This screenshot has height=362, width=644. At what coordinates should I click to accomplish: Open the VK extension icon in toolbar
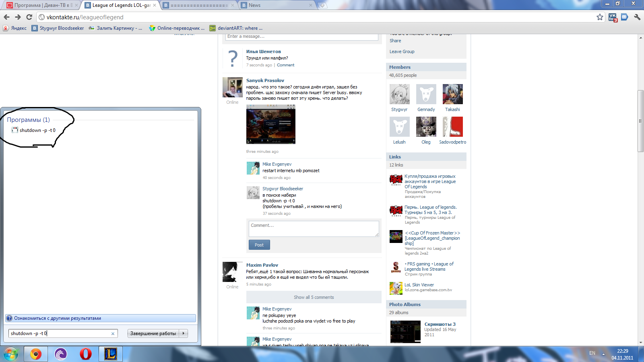coord(613,17)
